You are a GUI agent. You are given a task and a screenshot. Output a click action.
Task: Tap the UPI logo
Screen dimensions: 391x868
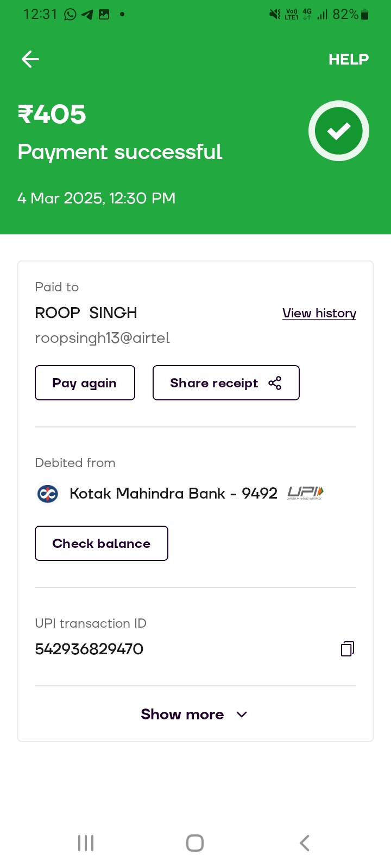click(305, 493)
